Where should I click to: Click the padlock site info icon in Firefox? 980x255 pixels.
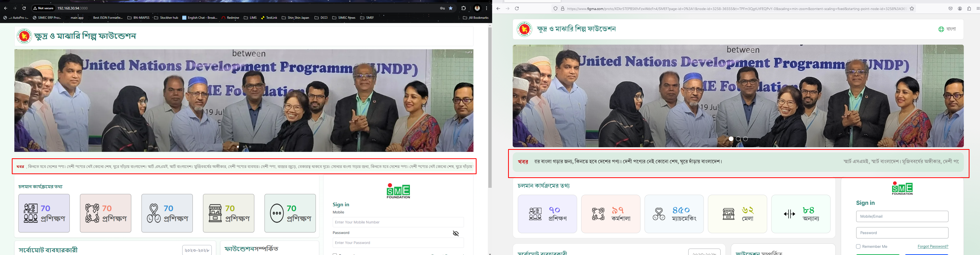[563, 8]
